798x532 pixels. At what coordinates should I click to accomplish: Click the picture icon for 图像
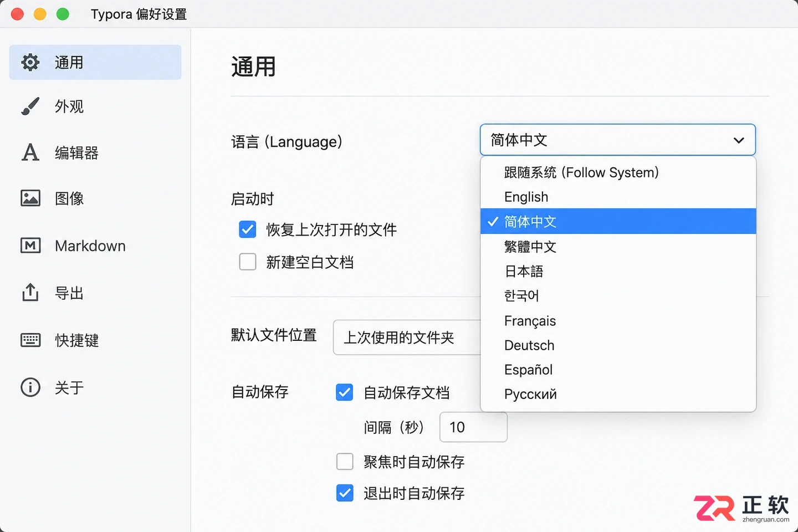click(30, 198)
